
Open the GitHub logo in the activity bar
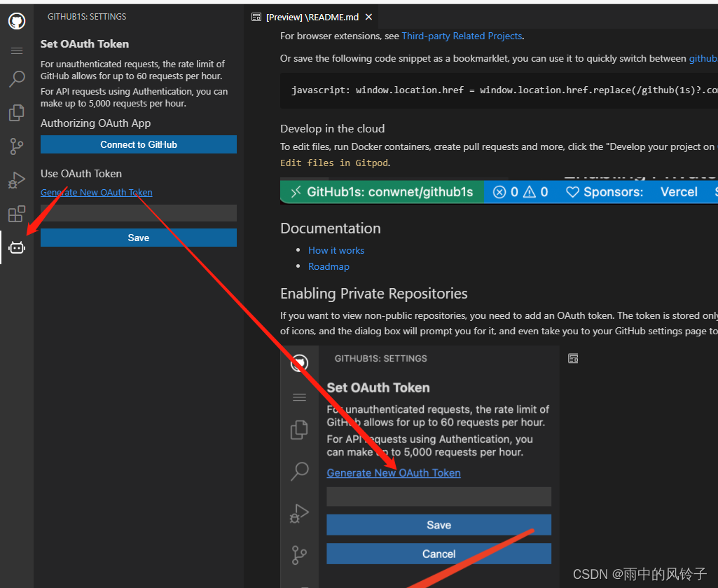click(x=17, y=21)
